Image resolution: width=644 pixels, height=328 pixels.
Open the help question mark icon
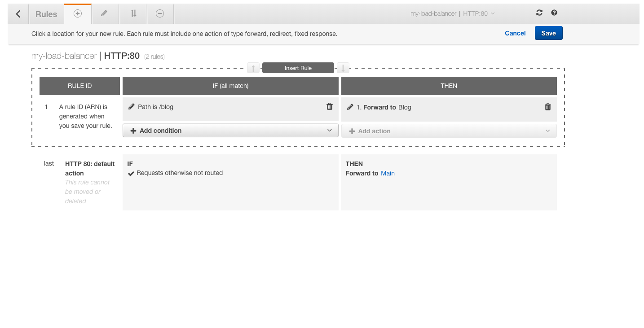554,13
